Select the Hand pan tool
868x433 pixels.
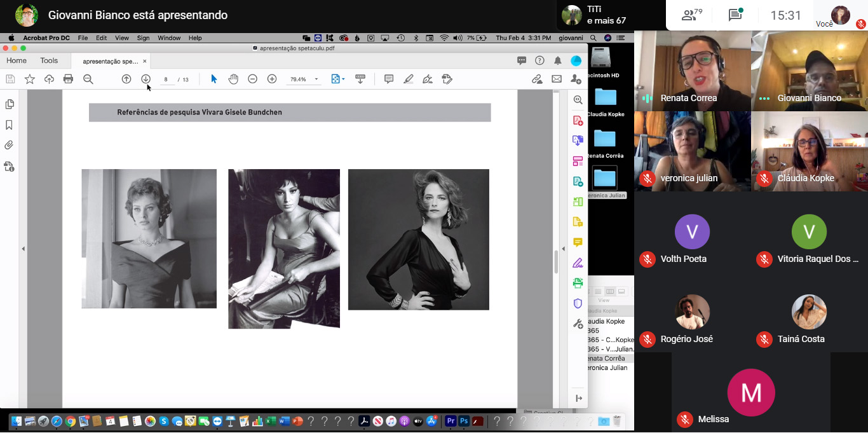[233, 79]
